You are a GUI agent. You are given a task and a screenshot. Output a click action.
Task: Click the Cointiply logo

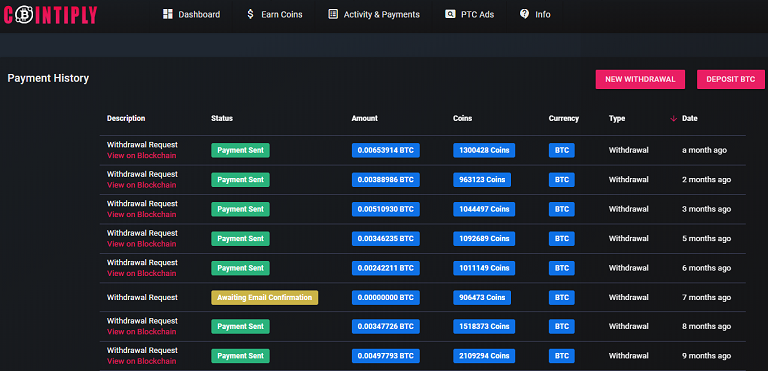[x=50, y=15]
